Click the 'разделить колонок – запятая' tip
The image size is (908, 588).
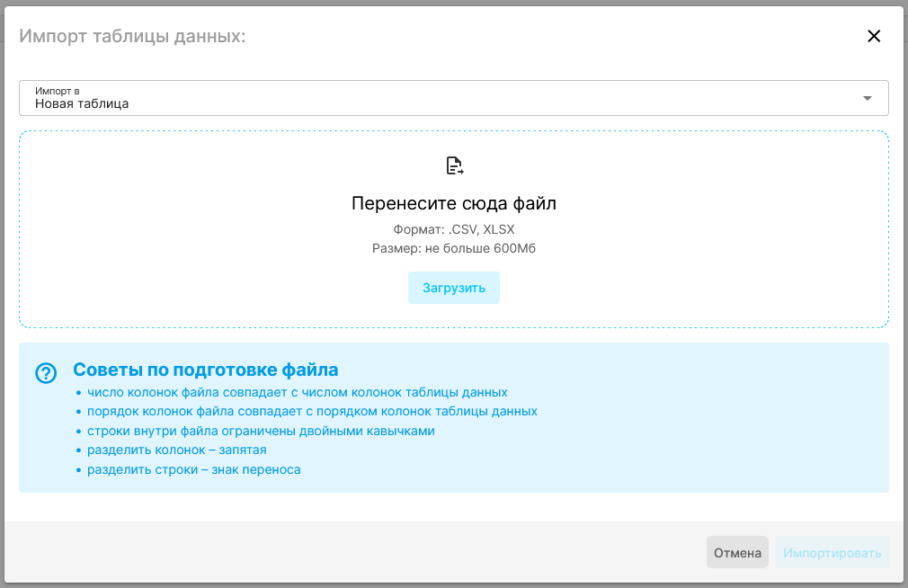coord(176,450)
